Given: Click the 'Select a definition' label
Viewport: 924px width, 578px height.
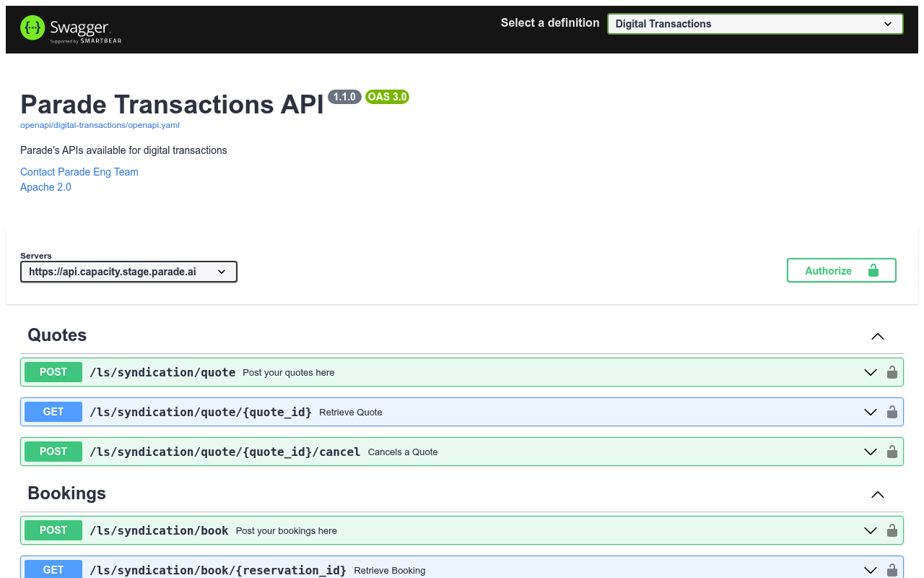Looking at the screenshot, I should pos(550,23).
